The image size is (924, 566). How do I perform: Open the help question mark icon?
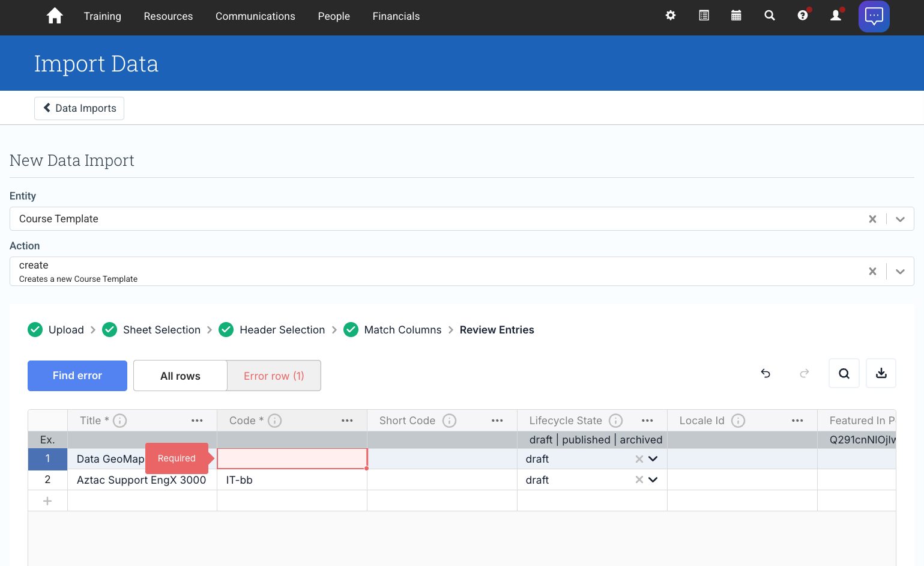803,16
